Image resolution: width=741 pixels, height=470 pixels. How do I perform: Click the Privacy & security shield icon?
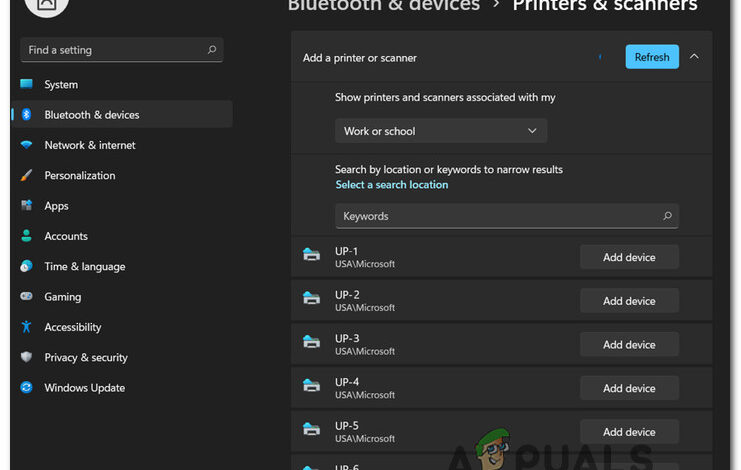point(26,358)
